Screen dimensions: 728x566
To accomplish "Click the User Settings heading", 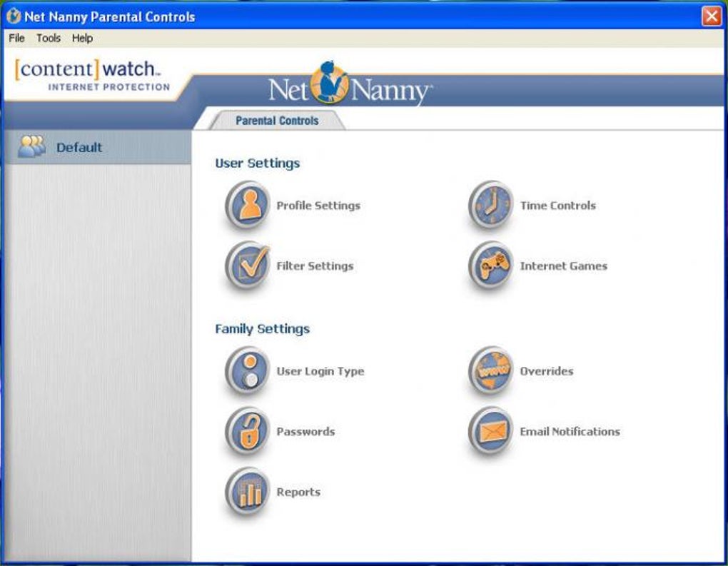I will [x=258, y=163].
